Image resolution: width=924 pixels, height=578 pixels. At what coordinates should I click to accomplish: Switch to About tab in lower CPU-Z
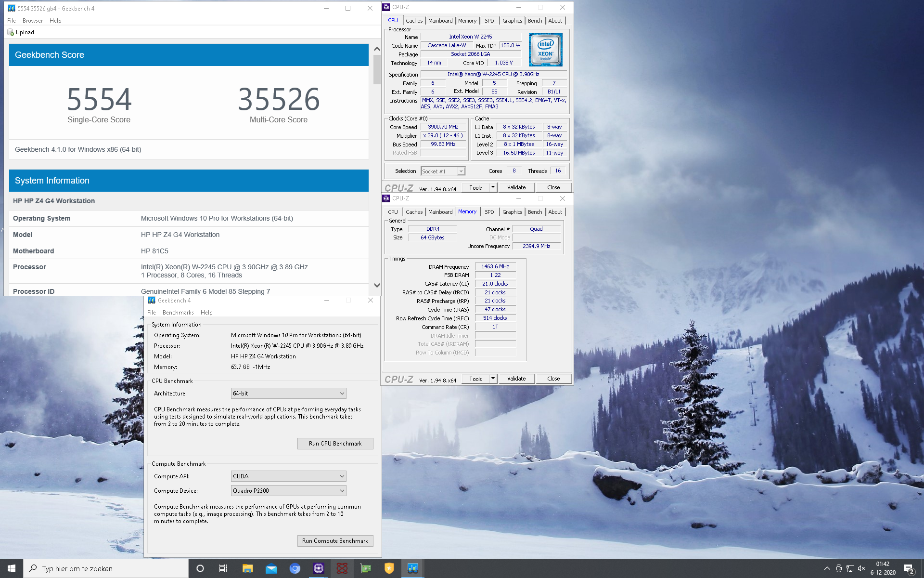tap(555, 212)
